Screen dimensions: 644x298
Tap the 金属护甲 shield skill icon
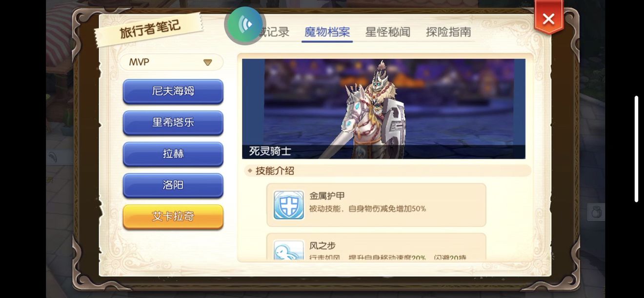coord(289,205)
